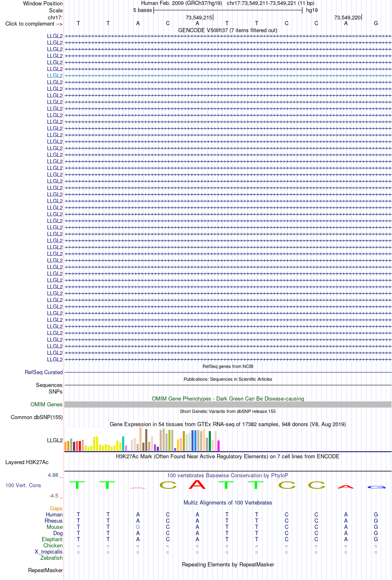392x580 pixels.
Task: Click the hg19 label beside scale bar
Action: [x=312, y=10]
